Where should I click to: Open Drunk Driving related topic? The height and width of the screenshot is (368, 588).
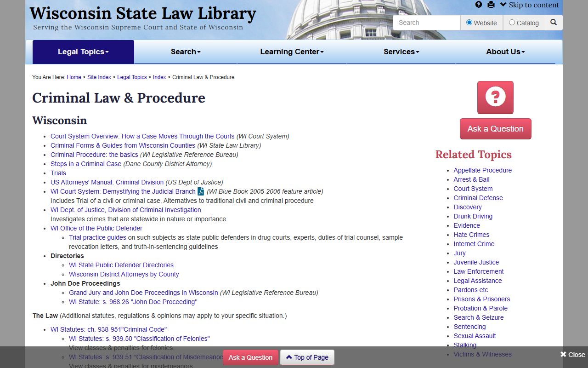click(473, 216)
